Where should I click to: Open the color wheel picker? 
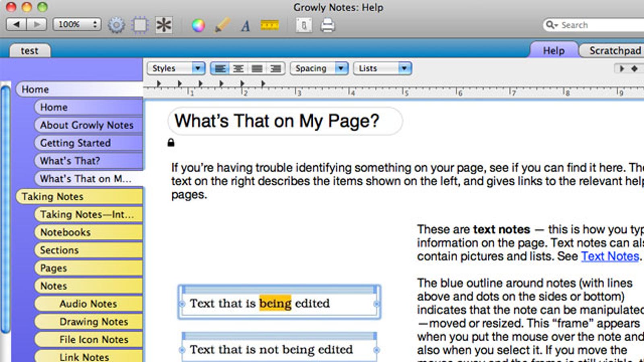(198, 25)
